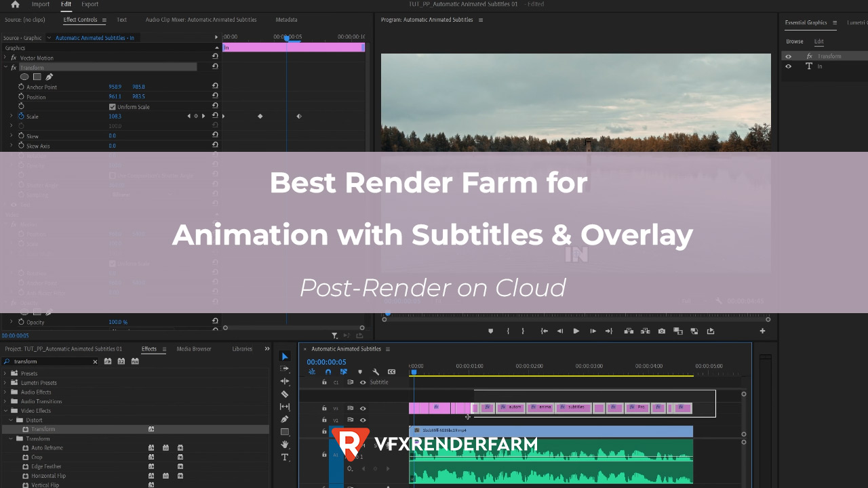Export frame with camera icon
The width and height of the screenshot is (868, 488).
(662, 331)
